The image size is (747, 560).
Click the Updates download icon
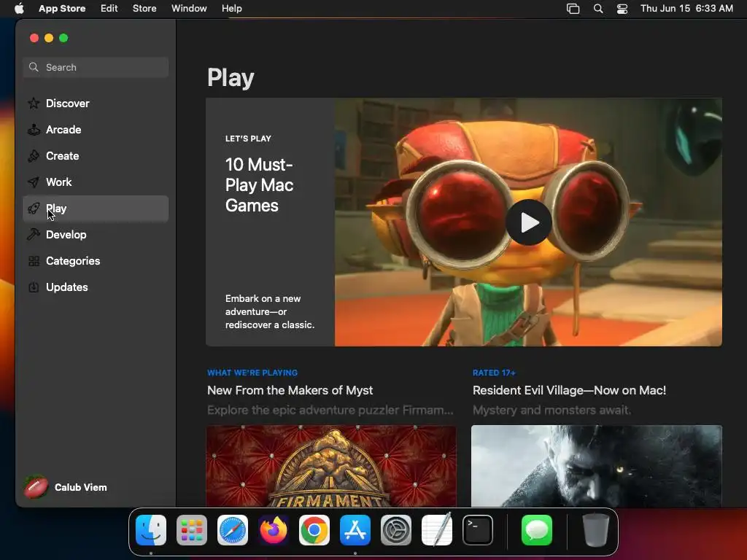(x=34, y=287)
